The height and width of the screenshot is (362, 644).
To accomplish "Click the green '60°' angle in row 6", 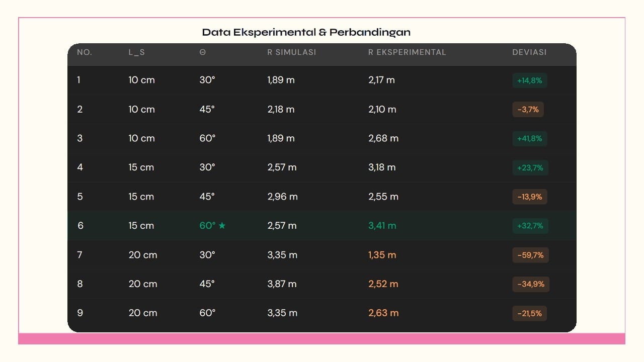I will point(207,226).
